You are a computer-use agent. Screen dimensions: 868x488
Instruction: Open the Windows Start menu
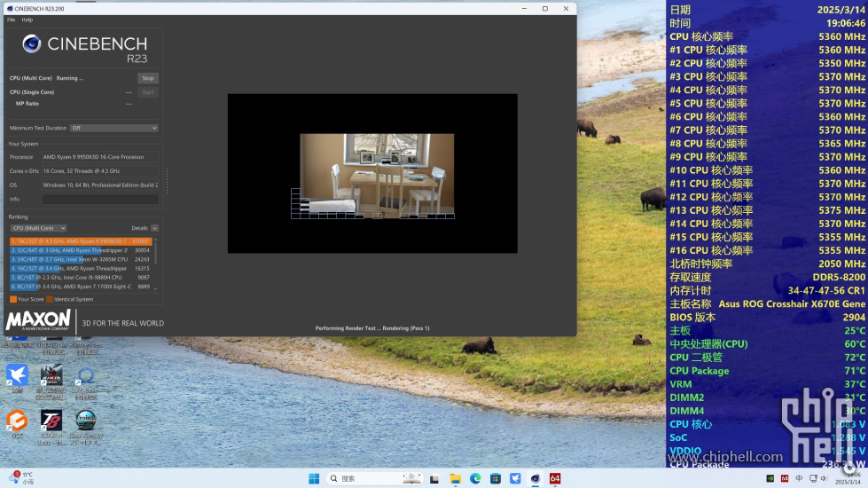pyautogui.click(x=314, y=478)
